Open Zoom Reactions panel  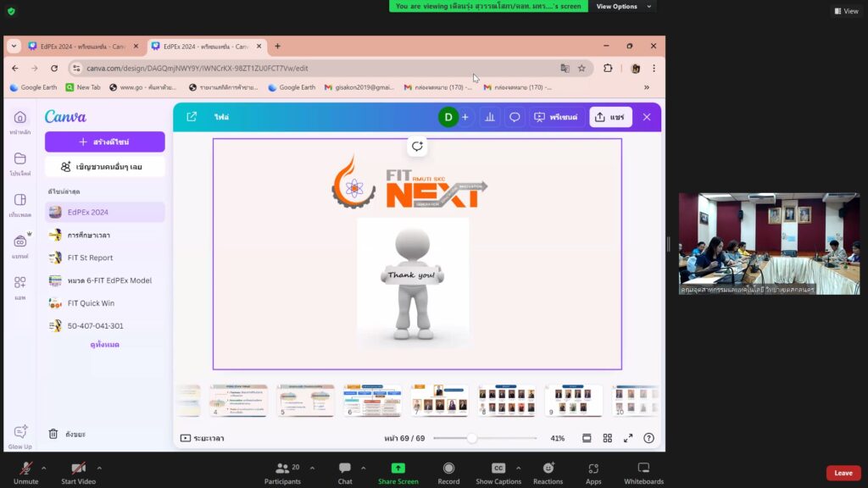tap(548, 473)
